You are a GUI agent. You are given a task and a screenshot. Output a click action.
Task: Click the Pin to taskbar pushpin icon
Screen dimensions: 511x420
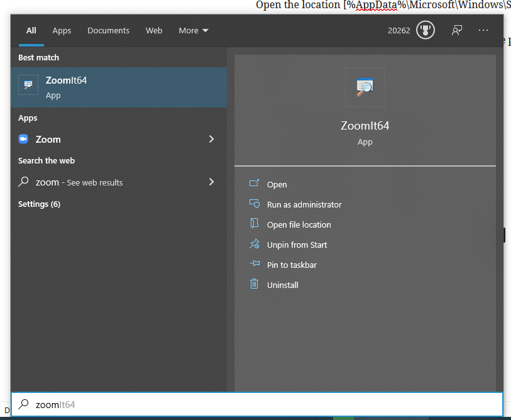pos(255,265)
